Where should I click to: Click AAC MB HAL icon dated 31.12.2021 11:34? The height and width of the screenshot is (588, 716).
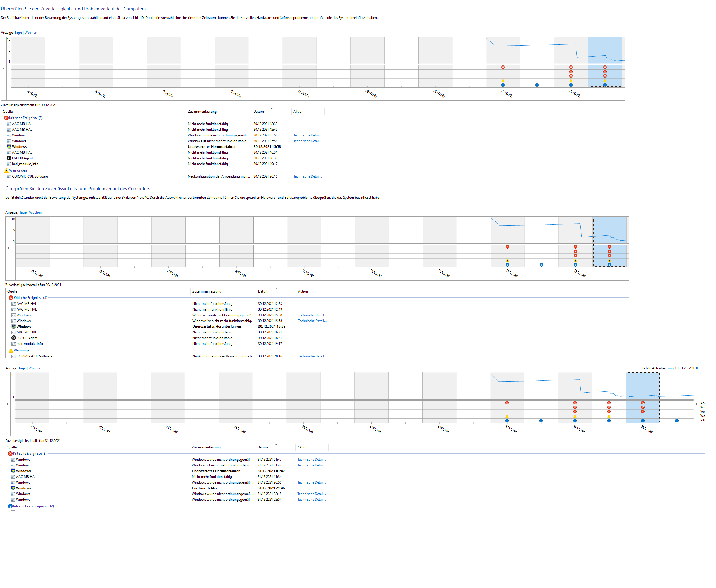[13, 477]
